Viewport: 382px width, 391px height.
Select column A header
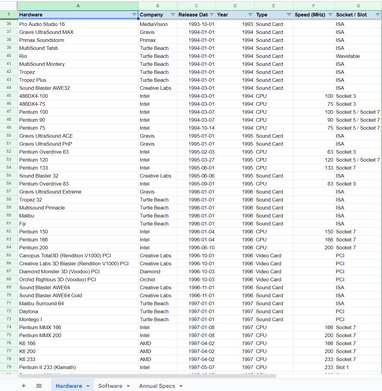click(78, 6)
